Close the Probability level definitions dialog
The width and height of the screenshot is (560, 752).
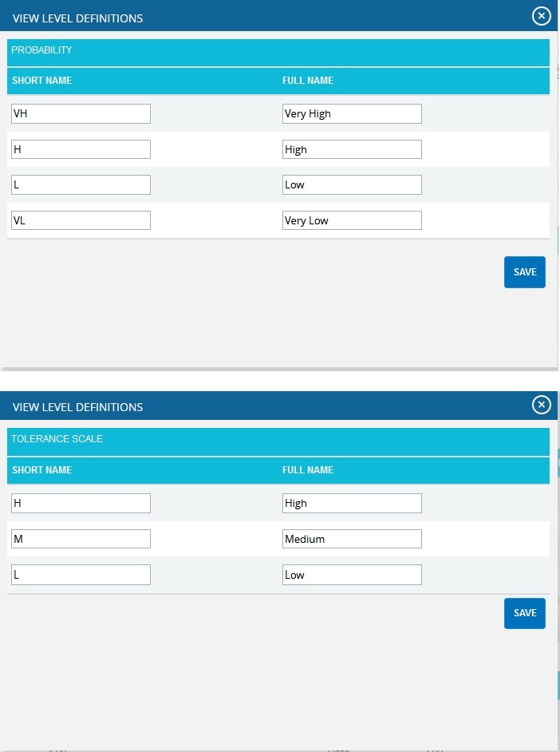click(542, 16)
